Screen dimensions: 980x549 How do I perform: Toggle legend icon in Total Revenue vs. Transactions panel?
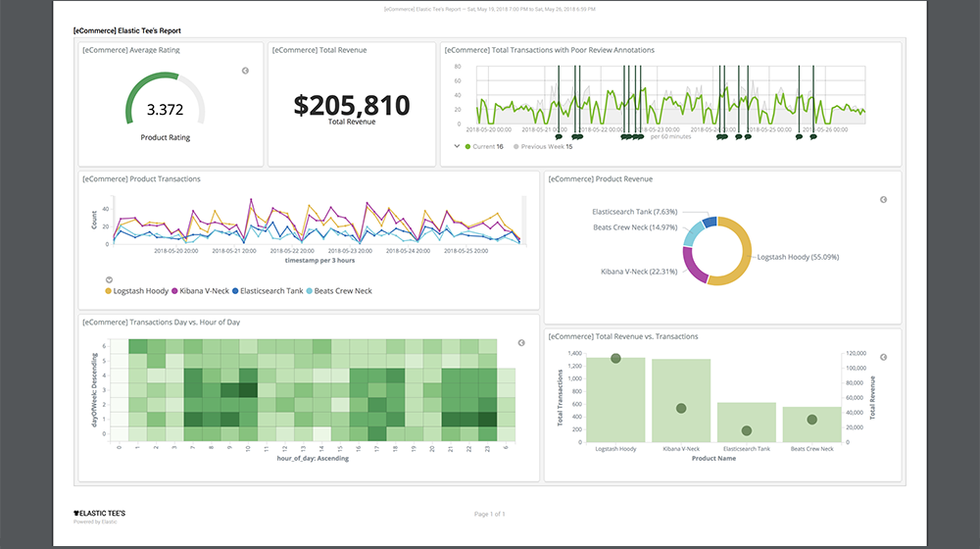pyautogui.click(x=883, y=357)
